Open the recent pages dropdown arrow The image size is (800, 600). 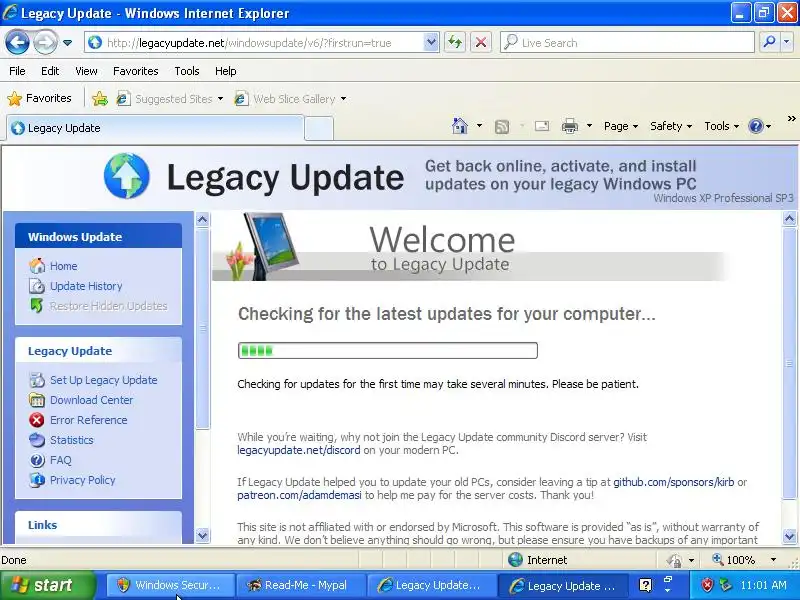pos(67,43)
